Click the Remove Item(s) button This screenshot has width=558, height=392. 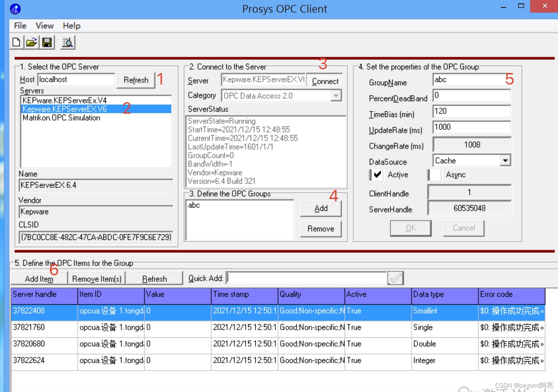[97, 279]
